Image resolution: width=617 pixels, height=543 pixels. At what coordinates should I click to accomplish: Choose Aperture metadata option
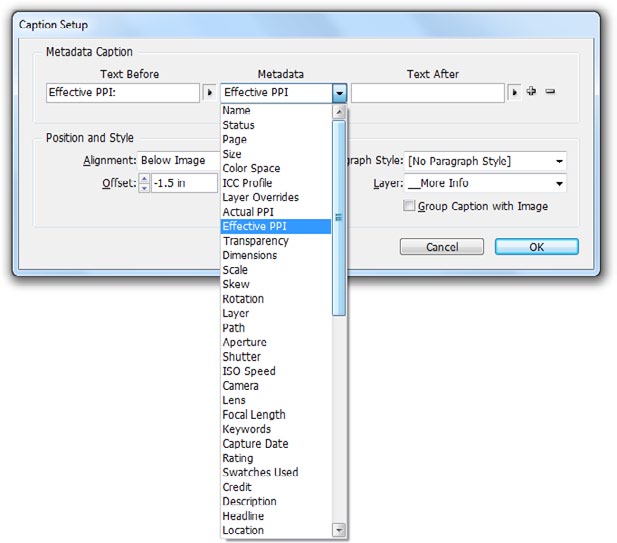pos(276,342)
